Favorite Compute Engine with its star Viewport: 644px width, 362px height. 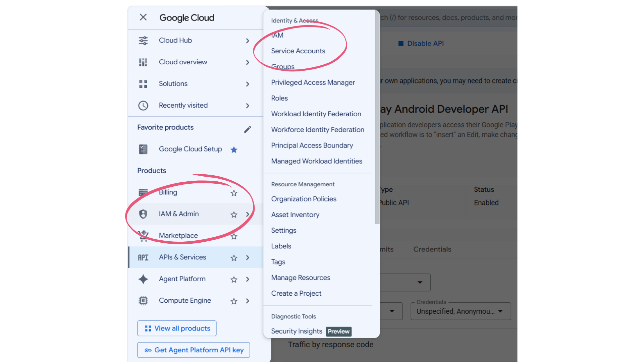pyautogui.click(x=234, y=301)
